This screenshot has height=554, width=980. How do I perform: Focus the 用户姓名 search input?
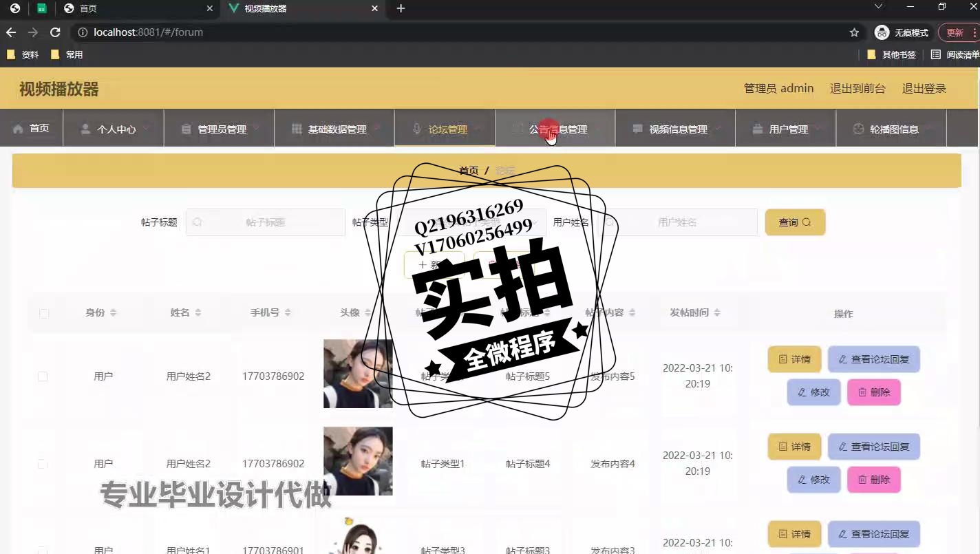tap(677, 222)
